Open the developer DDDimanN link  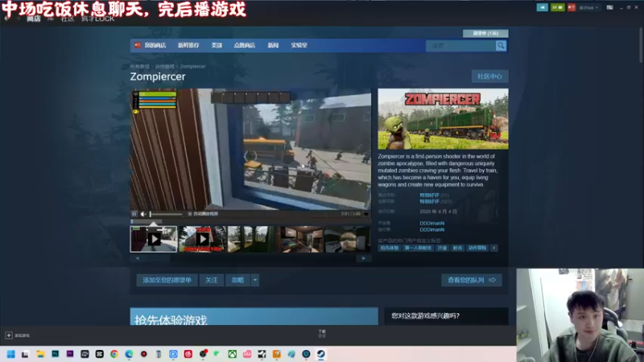click(x=431, y=224)
